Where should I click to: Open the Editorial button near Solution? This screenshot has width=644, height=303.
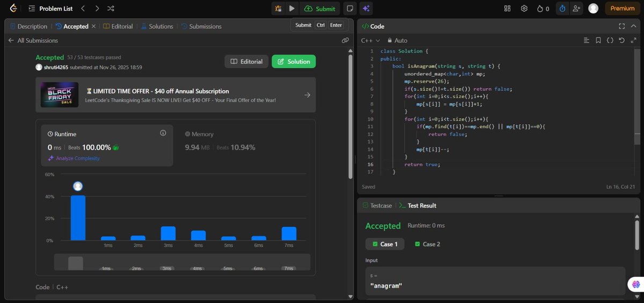tap(246, 62)
